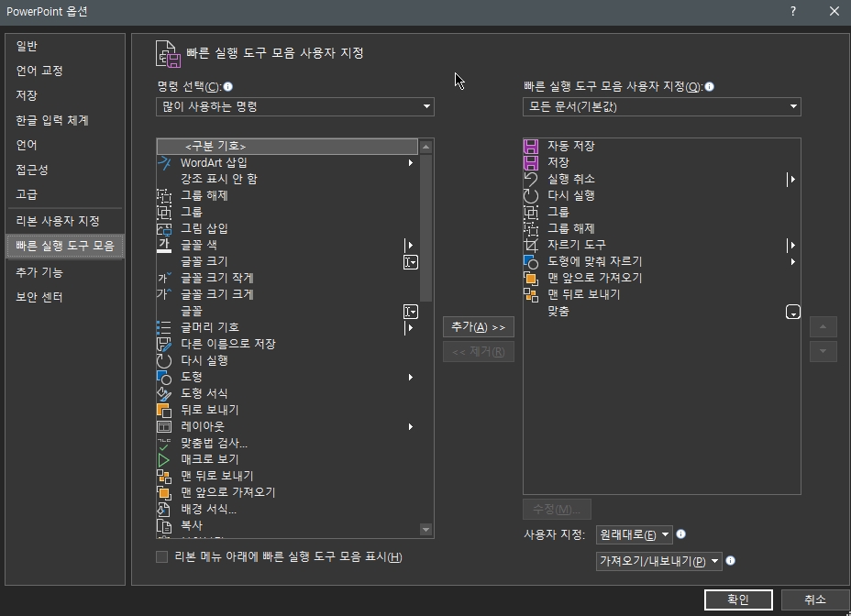This screenshot has width=851, height=616.
Task: Select 글꼴 크기 작게 icon
Action: click(164, 278)
